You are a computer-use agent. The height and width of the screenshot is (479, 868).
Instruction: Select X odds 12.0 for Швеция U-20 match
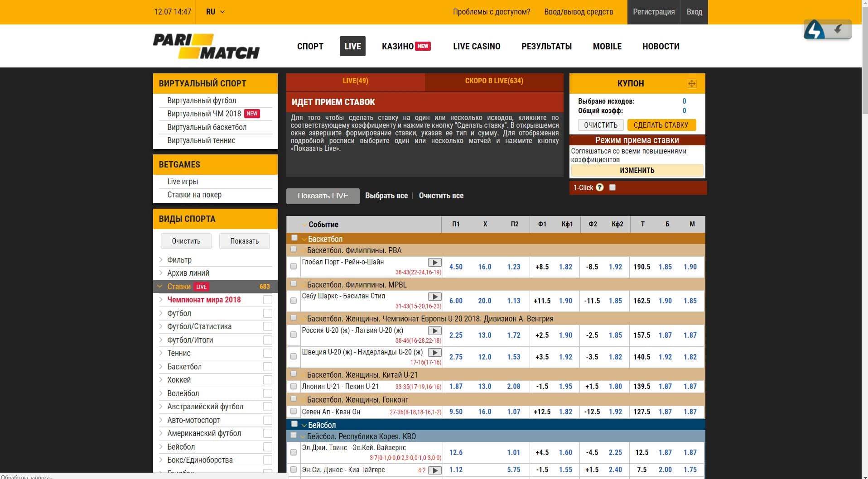coord(485,357)
